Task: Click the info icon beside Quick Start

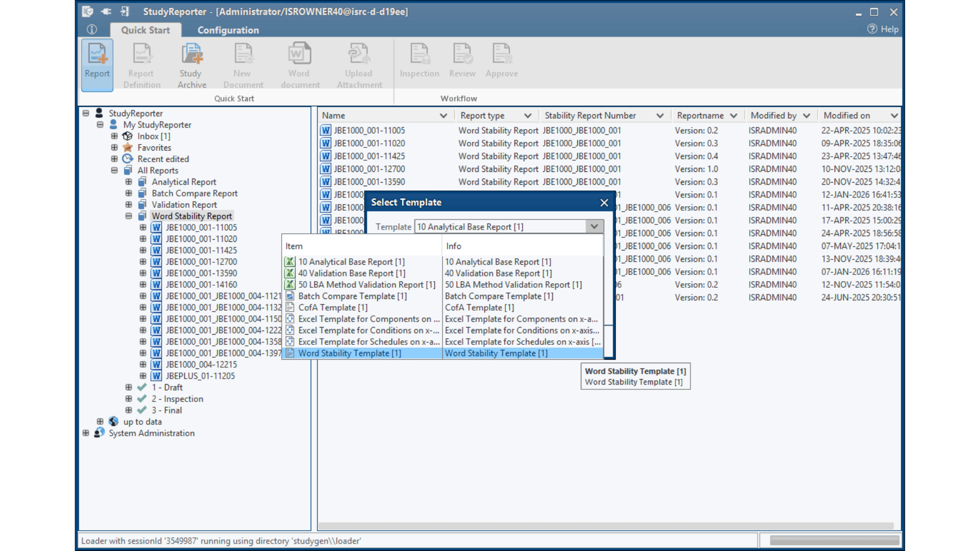Action: click(x=92, y=30)
